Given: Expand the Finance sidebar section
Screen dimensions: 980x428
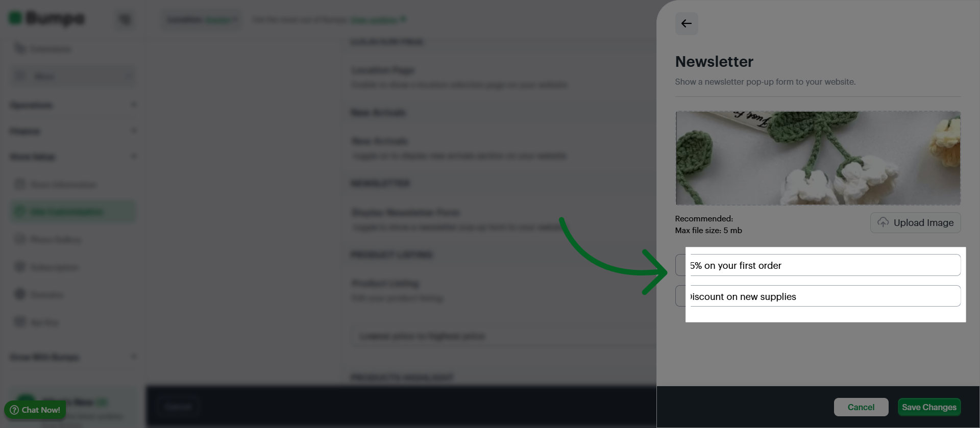Looking at the screenshot, I should coord(73,131).
